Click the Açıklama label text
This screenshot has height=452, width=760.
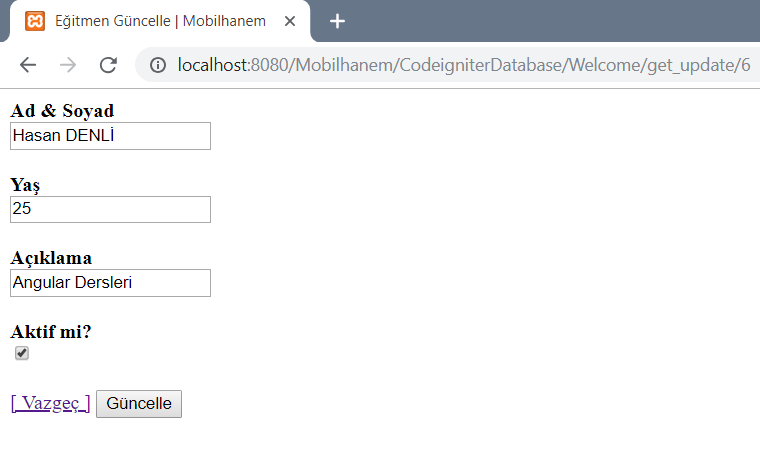[51, 258]
